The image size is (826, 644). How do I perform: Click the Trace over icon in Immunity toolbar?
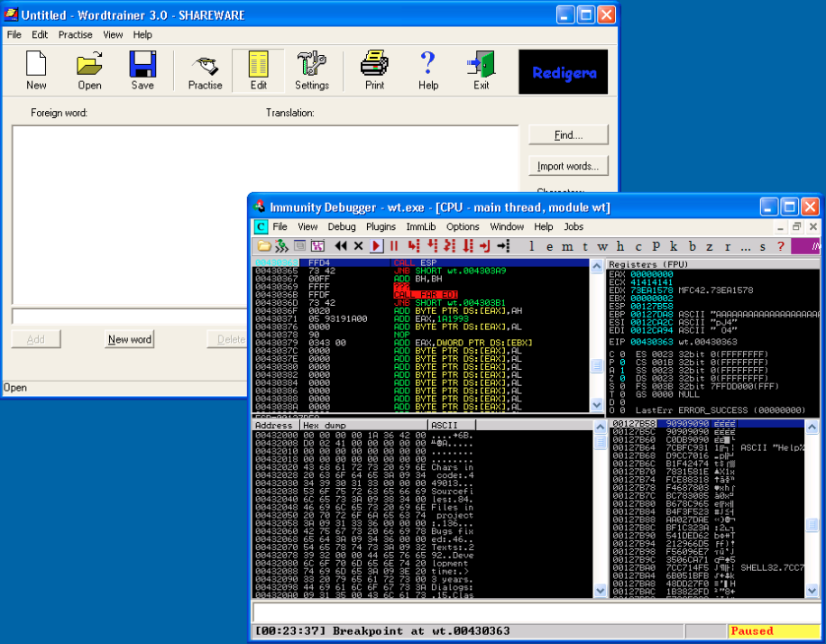point(467,246)
